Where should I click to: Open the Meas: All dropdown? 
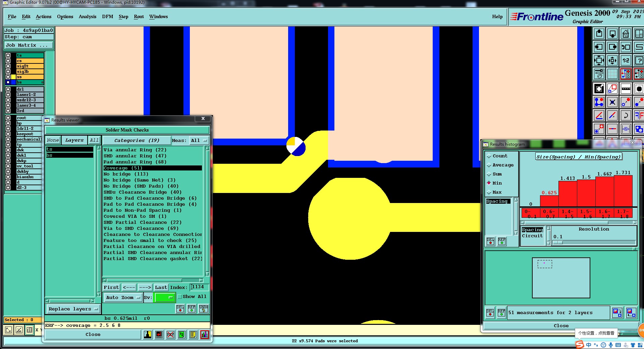click(199, 140)
